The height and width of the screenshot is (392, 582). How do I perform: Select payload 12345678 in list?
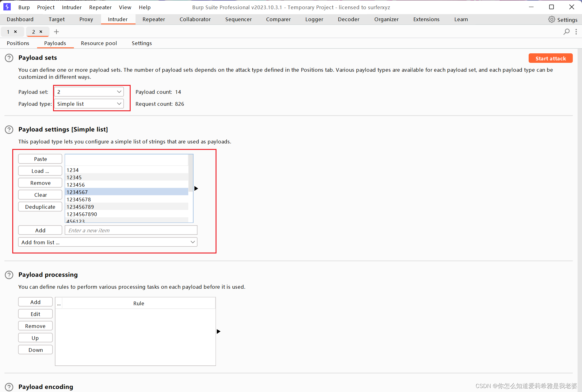(x=127, y=199)
